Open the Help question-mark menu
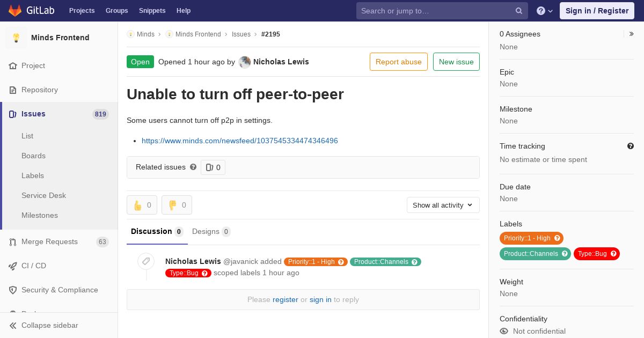644x338 pixels. click(545, 11)
